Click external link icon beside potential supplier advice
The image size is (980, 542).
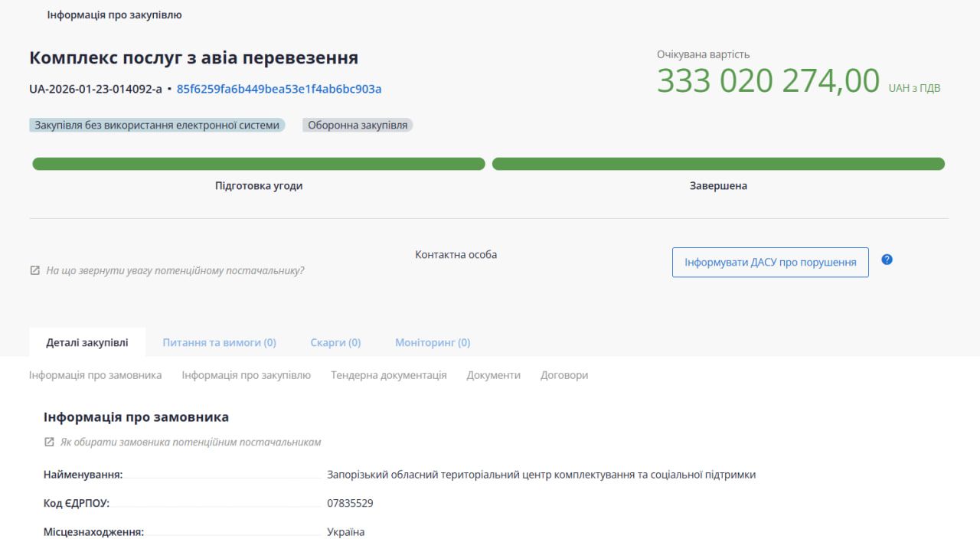35,269
